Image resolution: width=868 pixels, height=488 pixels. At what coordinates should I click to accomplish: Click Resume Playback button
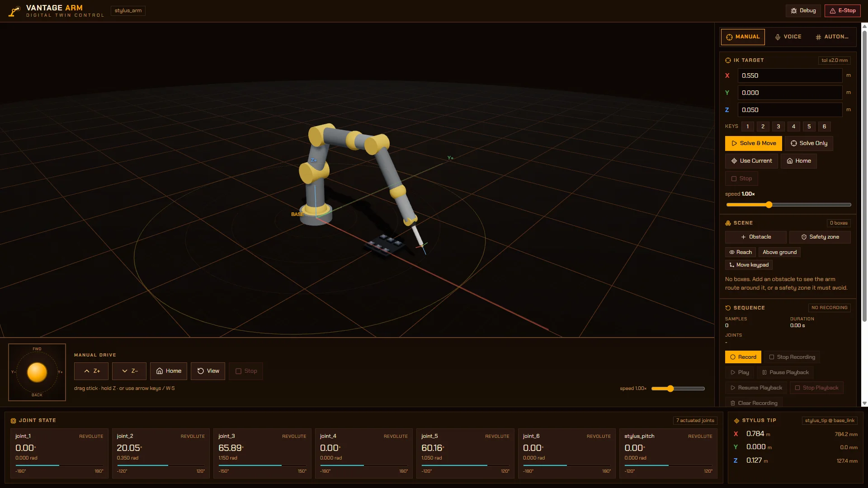[x=756, y=388]
